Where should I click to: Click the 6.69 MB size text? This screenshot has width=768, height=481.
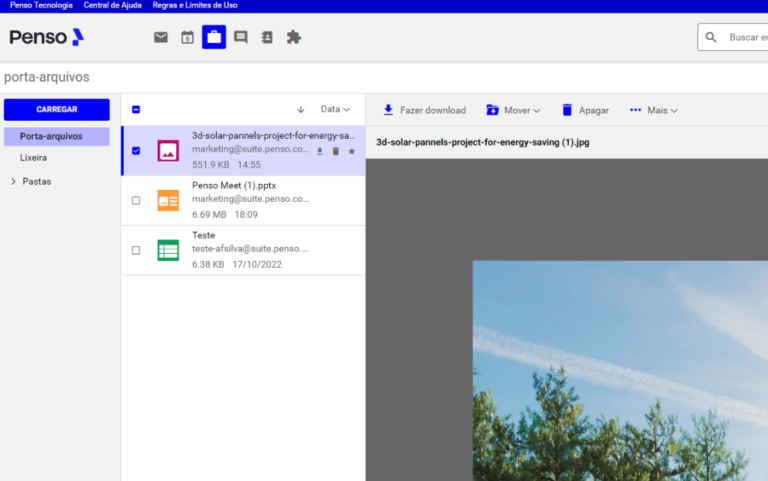[209, 215]
